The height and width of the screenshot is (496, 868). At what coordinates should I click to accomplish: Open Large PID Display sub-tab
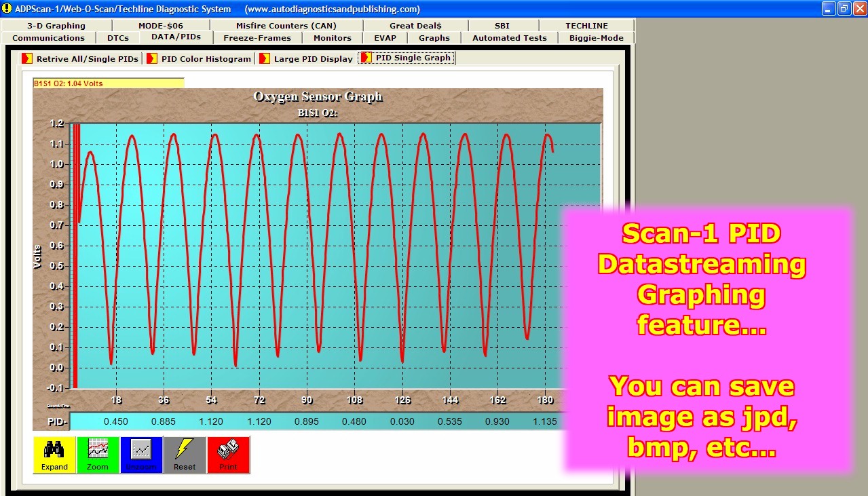coord(306,58)
